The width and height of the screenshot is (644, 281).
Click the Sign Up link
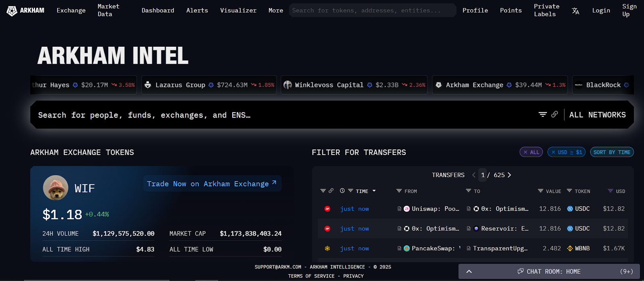tap(630, 10)
